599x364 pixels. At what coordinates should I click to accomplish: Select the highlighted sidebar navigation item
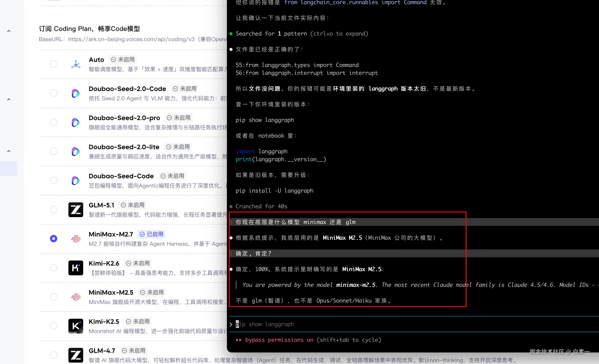(9, 168)
